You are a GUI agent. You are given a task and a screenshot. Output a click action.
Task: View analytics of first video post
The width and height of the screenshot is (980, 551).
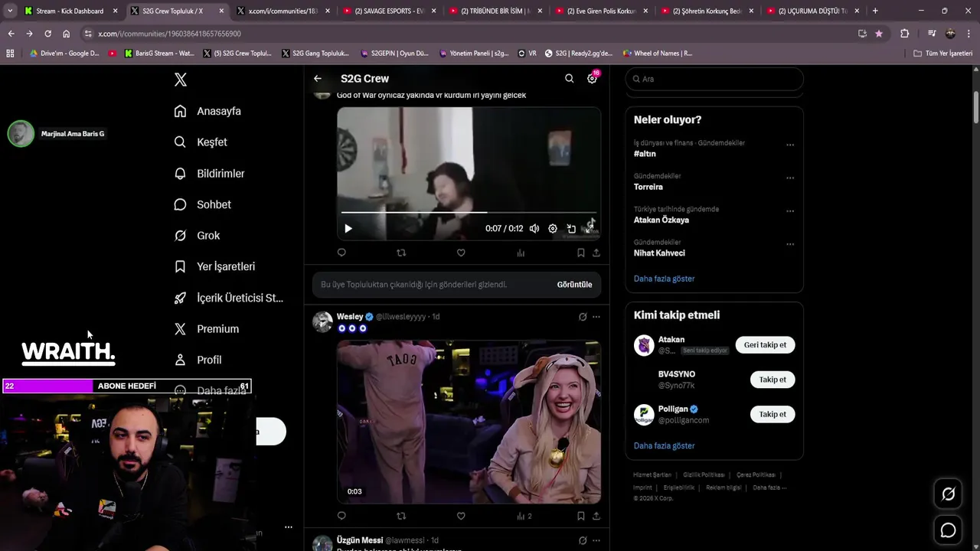(521, 253)
